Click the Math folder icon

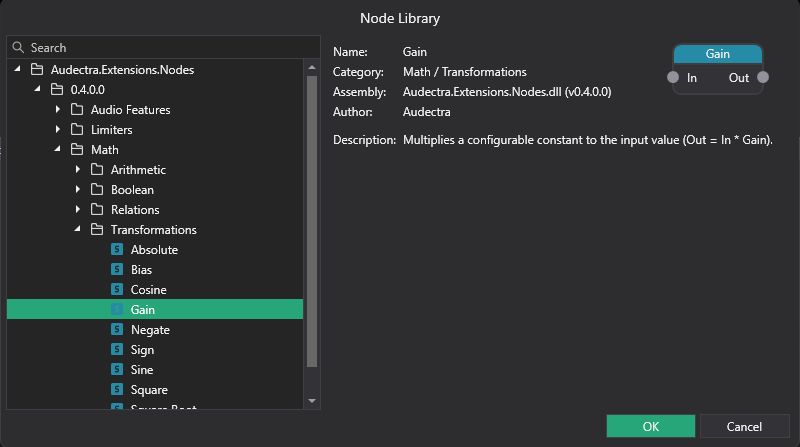click(77, 150)
